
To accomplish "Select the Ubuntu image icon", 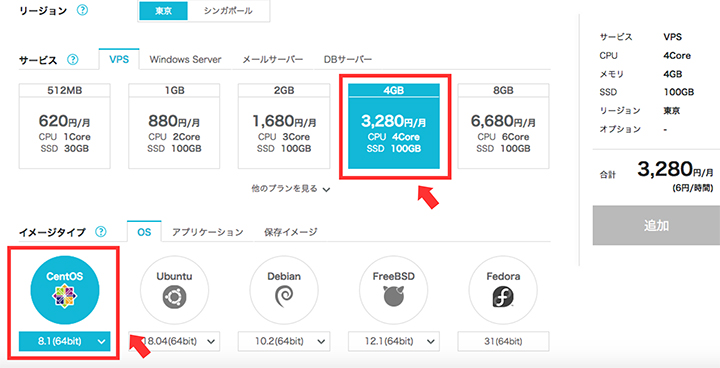I will (x=174, y=290).
